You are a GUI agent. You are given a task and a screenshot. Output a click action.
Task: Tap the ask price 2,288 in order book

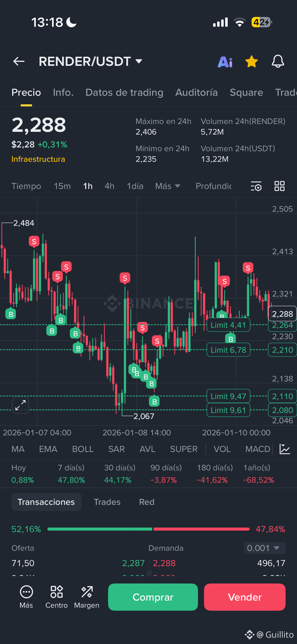(x=164, y=563)
